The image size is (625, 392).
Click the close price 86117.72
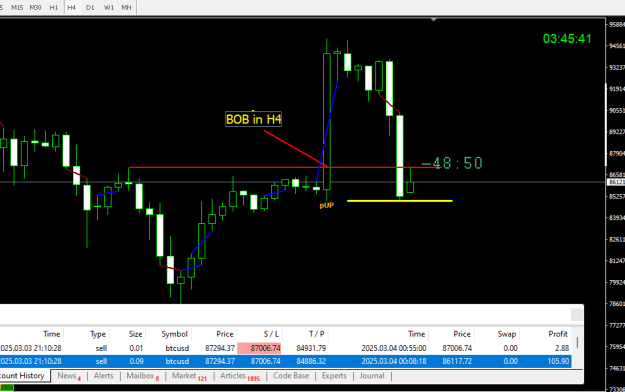coord(457,361)
